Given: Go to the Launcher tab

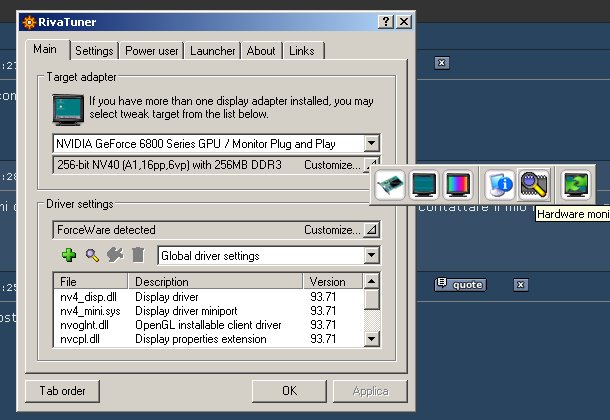Looking at the screenshot, I should tap(212, 50).
